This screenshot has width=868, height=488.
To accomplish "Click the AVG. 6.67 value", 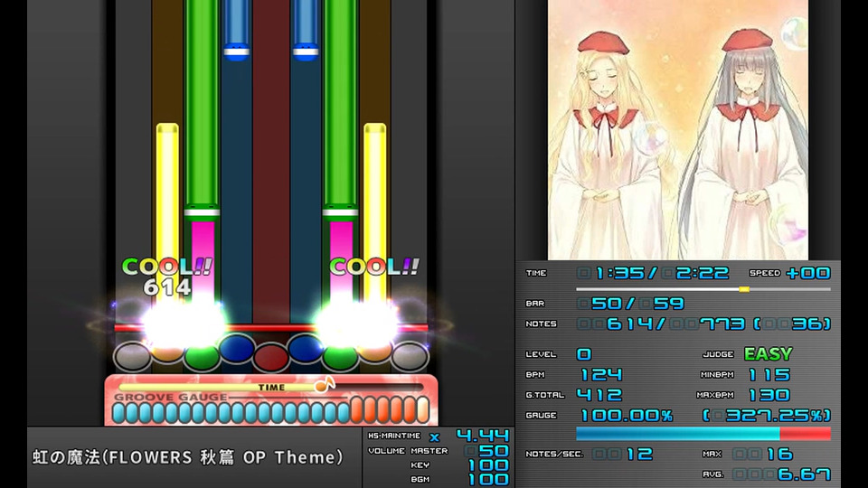I will click(x=803, y=474).
